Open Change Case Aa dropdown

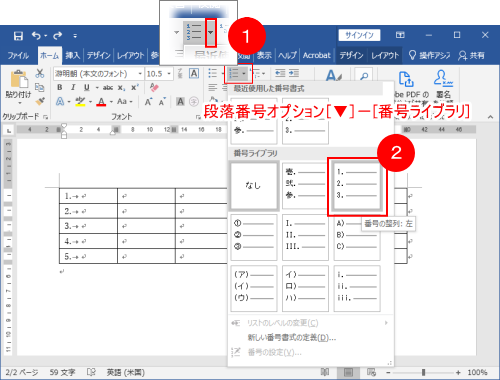[x=125, y=101]
